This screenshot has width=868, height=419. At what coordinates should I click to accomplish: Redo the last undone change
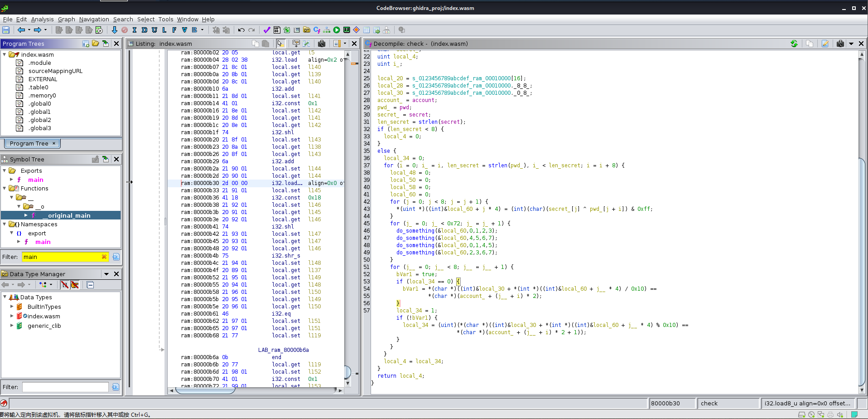251,30
